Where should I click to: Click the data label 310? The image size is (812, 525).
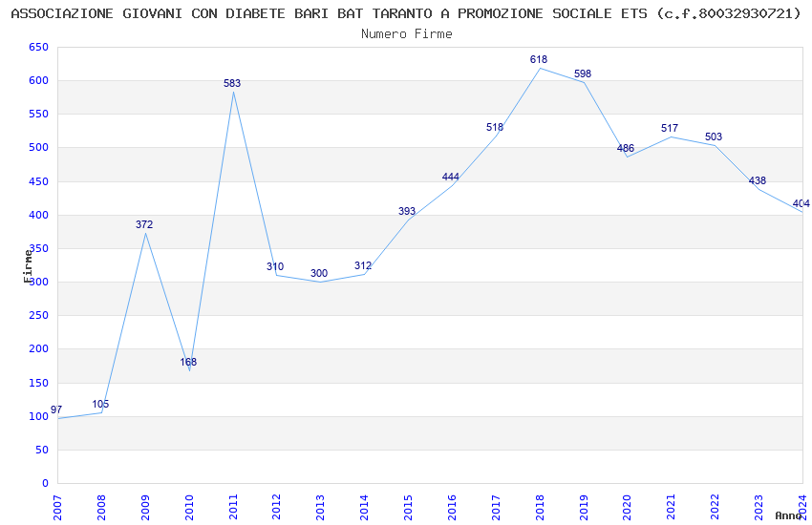pyautogui.click(x=275, y=266)
